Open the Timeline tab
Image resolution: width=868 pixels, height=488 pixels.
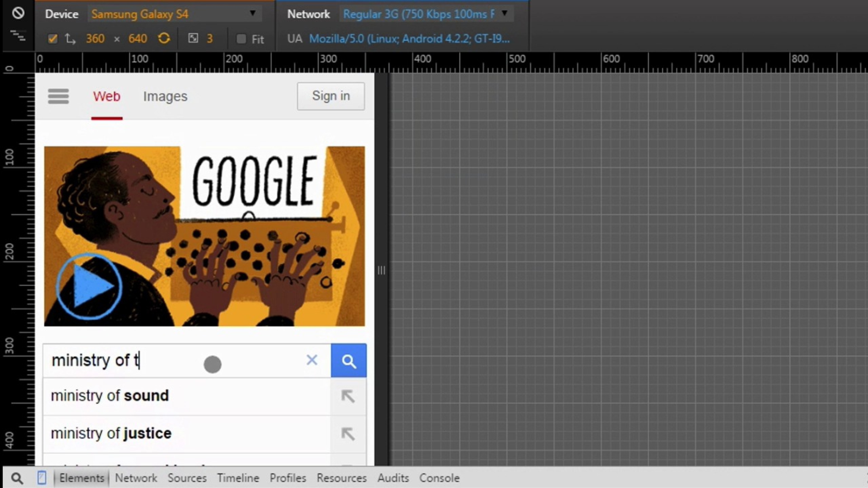pyautogui.click(x=238, y=478)
